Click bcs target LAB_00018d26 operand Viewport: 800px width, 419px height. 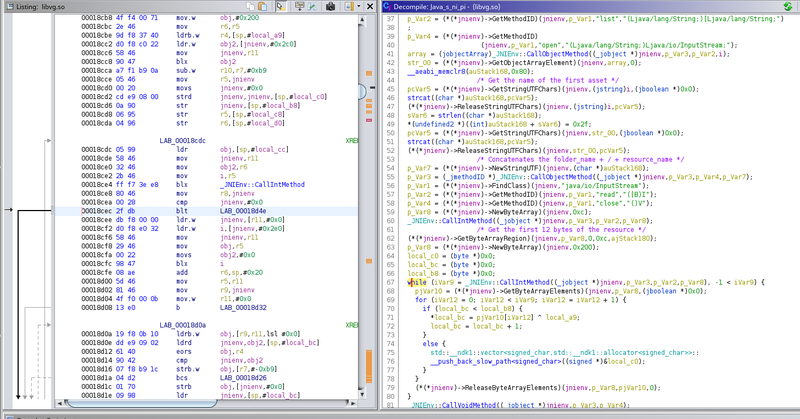pyautogui.click(x=243, y=378)
